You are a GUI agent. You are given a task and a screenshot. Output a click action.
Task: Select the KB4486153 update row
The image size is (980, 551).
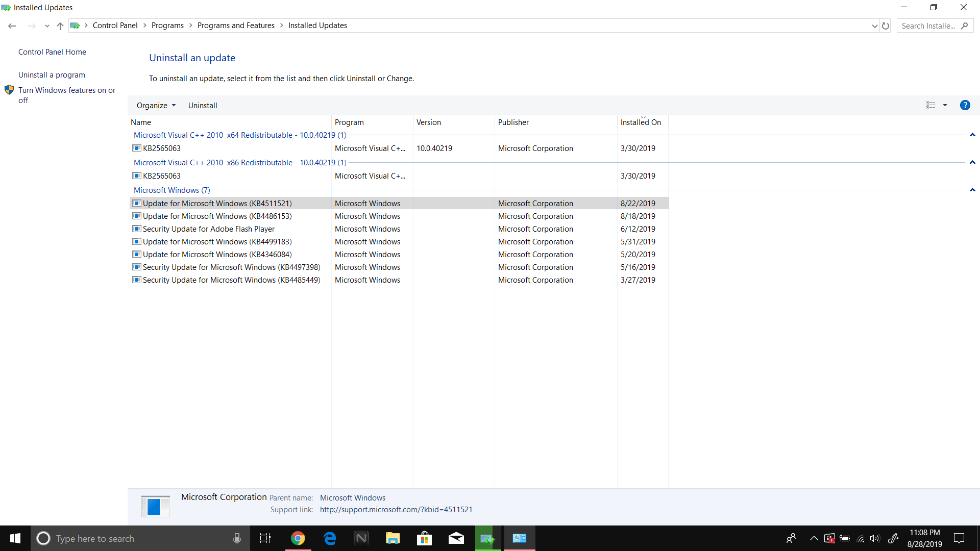coord(216,216)
